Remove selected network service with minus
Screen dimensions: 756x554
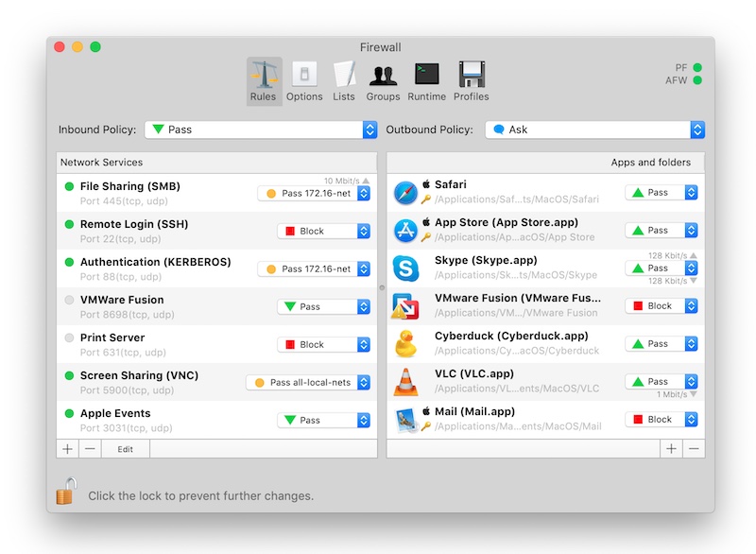point(90,449)
